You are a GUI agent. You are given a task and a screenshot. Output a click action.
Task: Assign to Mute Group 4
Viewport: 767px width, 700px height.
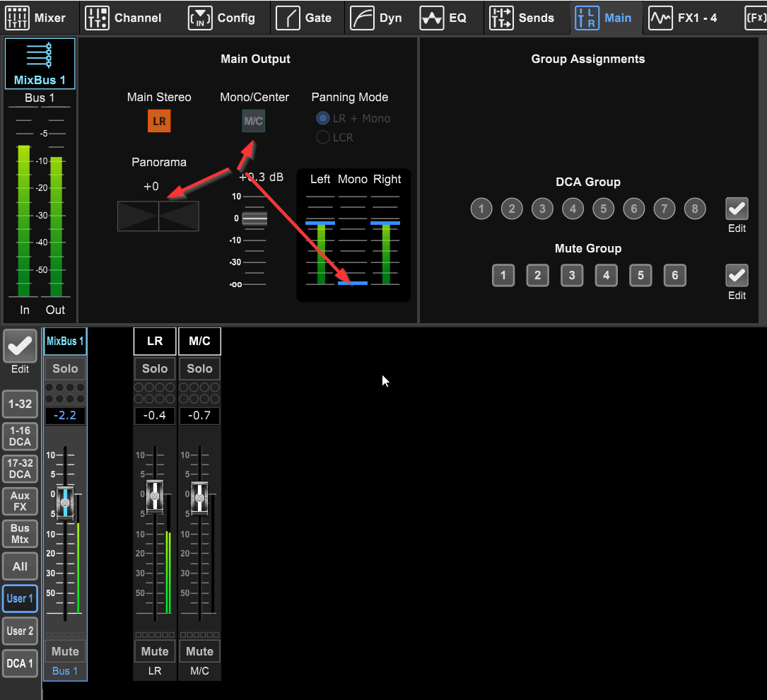[x=607, y=275]
